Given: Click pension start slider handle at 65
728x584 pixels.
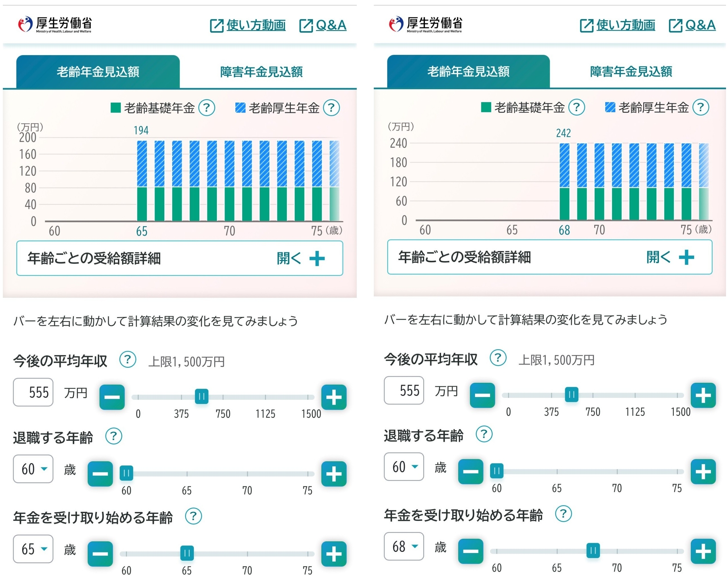Looking at the screenshot, I should tap(187, 553).
